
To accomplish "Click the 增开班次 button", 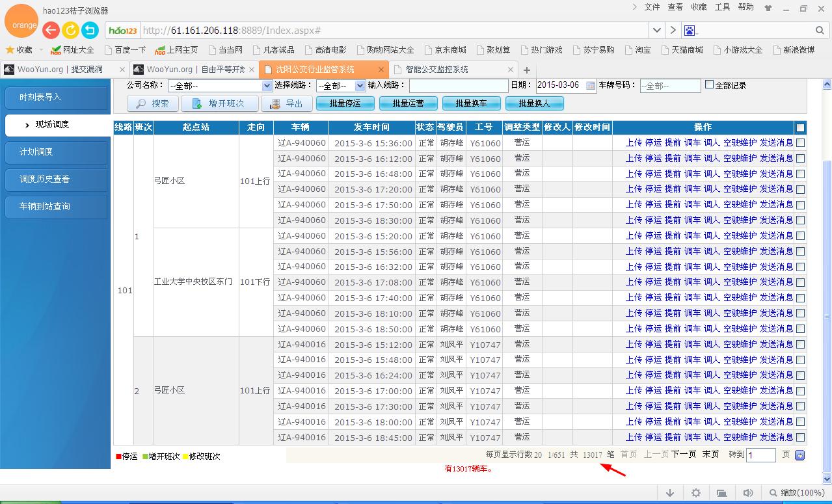I will click(x=219, y=103).
